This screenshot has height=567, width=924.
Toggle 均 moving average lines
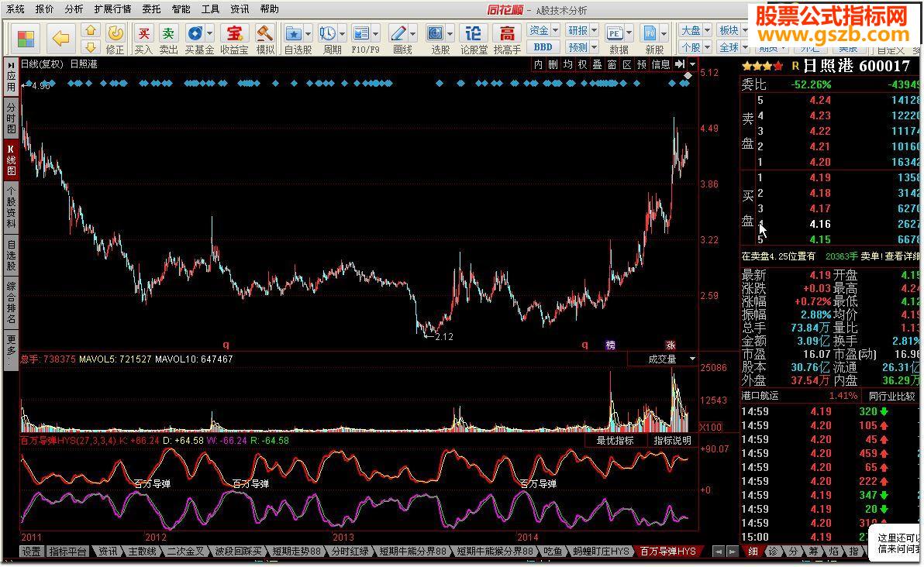point(567,64)
